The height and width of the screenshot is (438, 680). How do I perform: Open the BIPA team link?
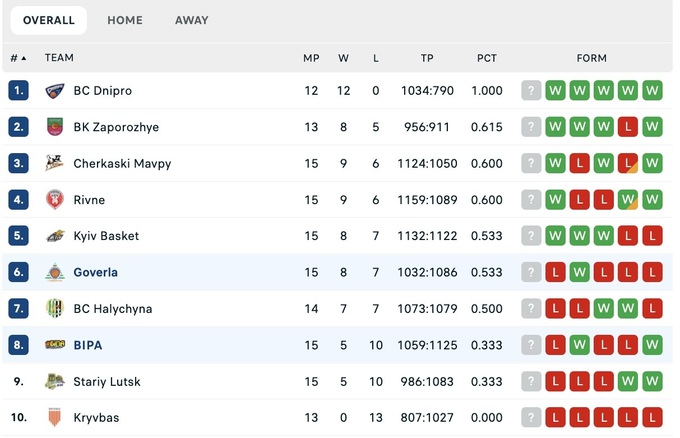88,345
